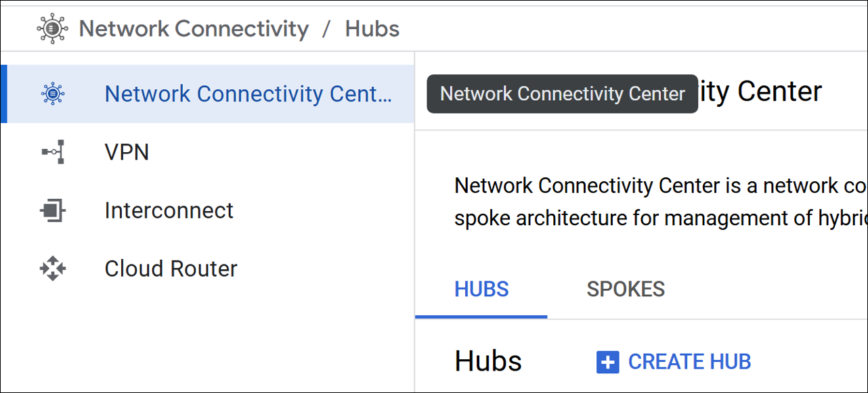
Task: Click the Interconnect icon in the sidebar
Action: pos(53,210)
